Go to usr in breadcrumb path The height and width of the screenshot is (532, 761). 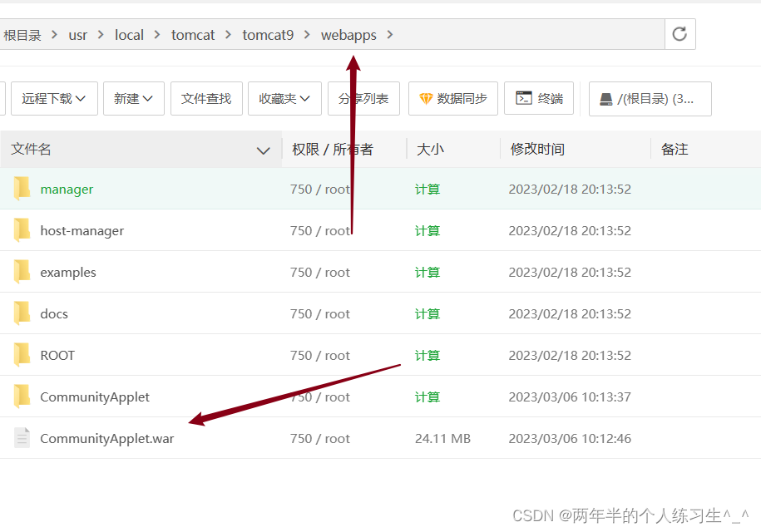click(x=77, y=35)
